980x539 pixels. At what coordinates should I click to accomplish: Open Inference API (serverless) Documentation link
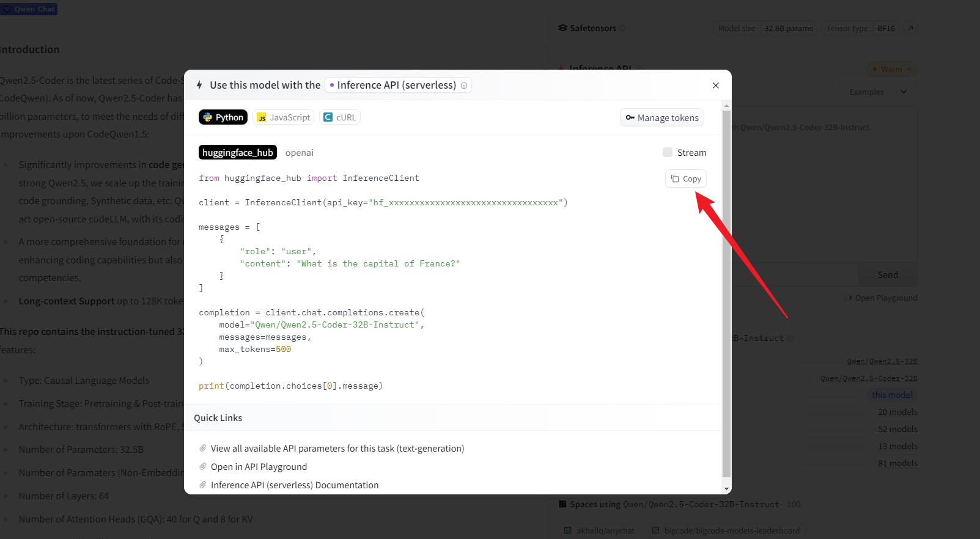295,485
